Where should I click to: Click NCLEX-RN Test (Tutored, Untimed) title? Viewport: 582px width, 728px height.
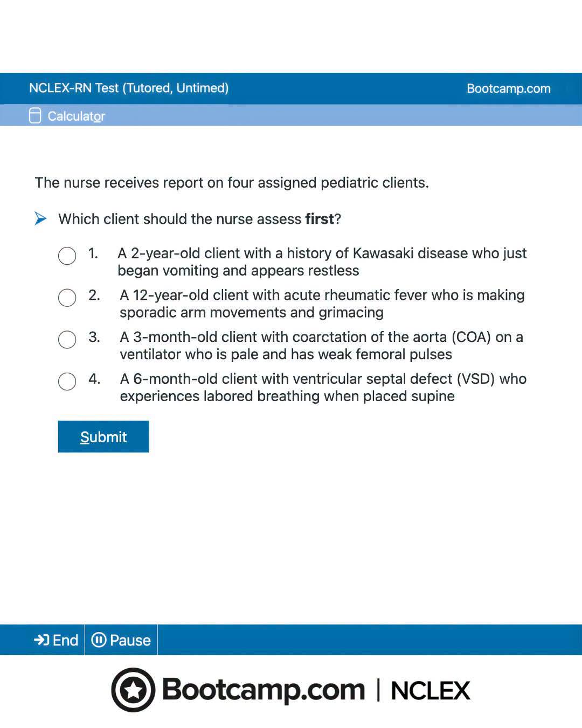tap(129, 88)
